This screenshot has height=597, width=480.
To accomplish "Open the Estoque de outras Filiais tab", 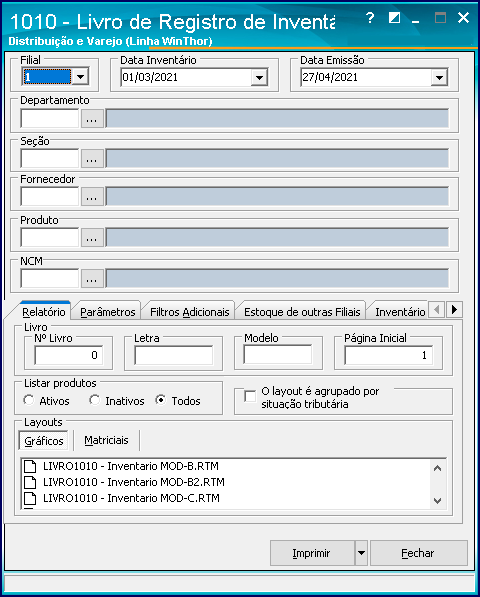I will 302,312.
